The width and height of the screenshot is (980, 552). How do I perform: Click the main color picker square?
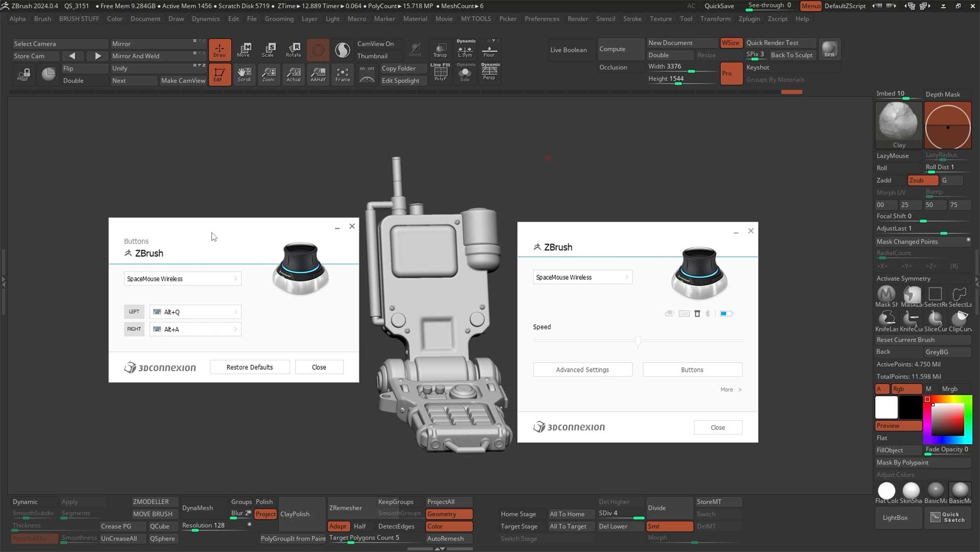(x=947, y=419)
